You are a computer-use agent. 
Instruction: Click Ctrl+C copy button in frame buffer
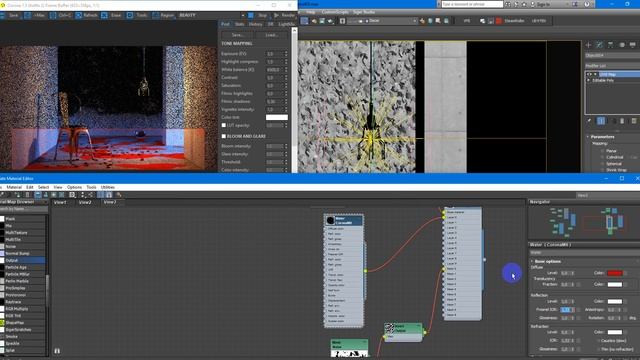(x=60, y=15)
